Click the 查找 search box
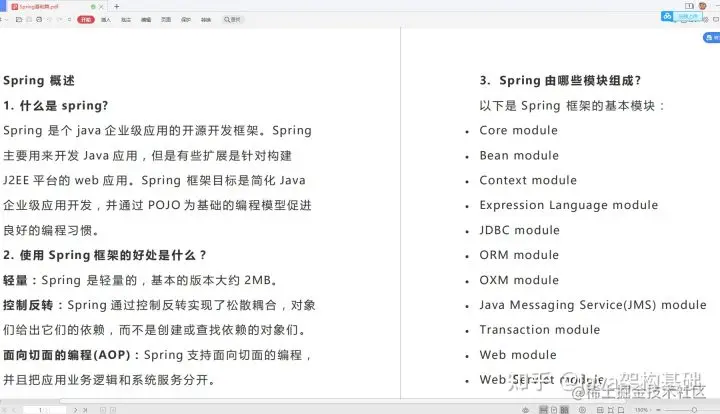Viewport: 720px width, 414px height. point(233,20)
